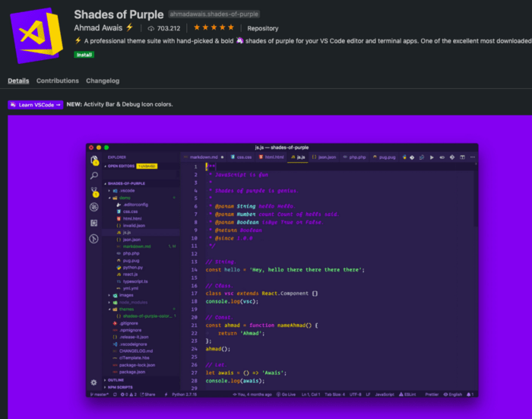Image resolution: width=532 pixels, height=419 pixels.
Task: Click the Debug icon in preview activity bar
Action: [94, 207]
